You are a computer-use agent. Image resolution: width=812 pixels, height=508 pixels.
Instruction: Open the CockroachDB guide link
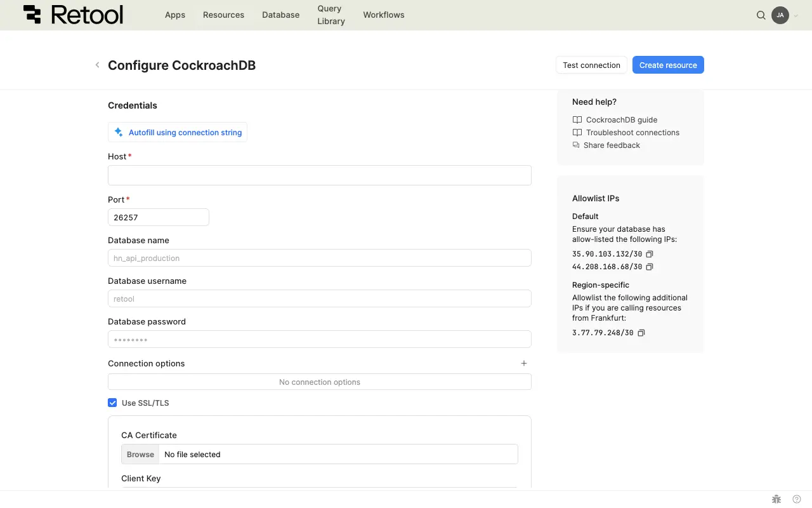[x=621, y=119]
